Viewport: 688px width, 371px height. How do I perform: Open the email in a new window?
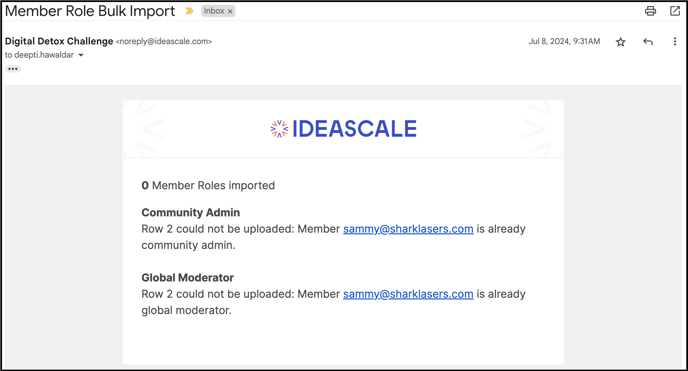[675, 11]
